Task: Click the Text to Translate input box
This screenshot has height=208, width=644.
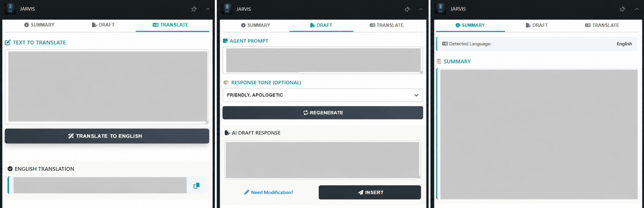Action: click(107, 87)
